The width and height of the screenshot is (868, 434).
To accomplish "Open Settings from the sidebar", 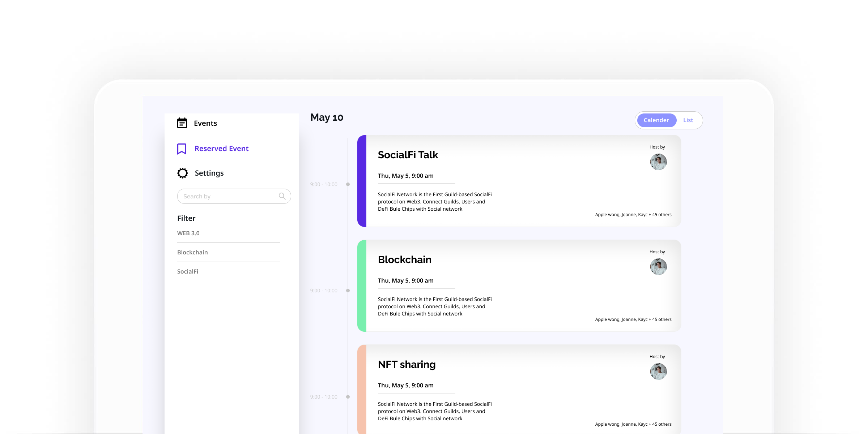I will coord(209,173).
